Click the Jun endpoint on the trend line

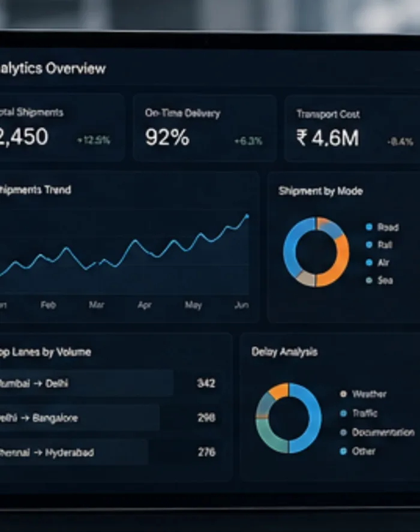pos(247,216)
